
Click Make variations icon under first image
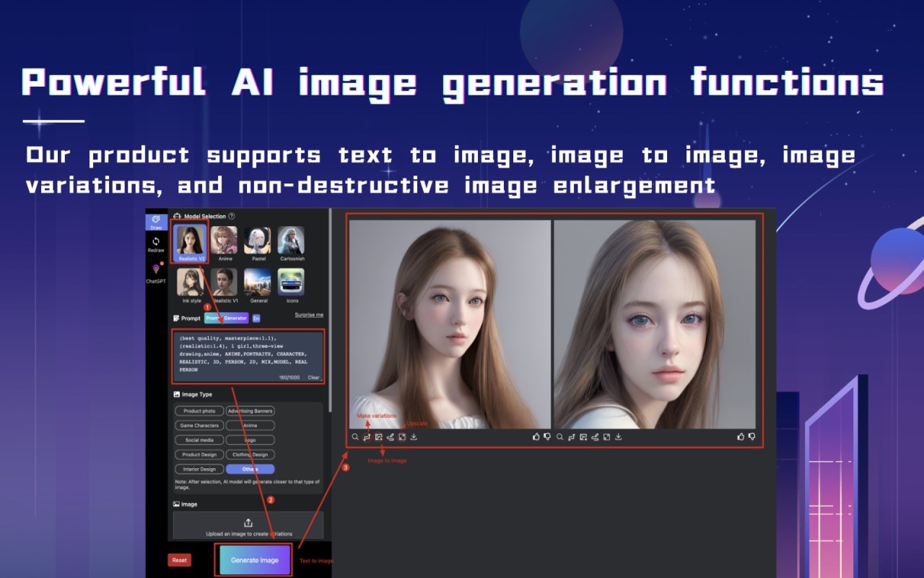[367, 437]
